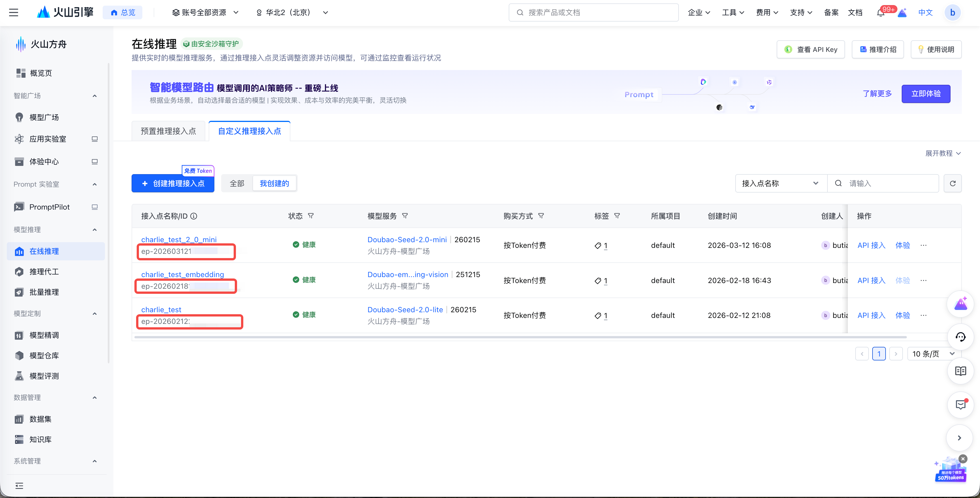Switch language via 中文
The height and width of the screenshot is (498, 980).
click(925, 12)
